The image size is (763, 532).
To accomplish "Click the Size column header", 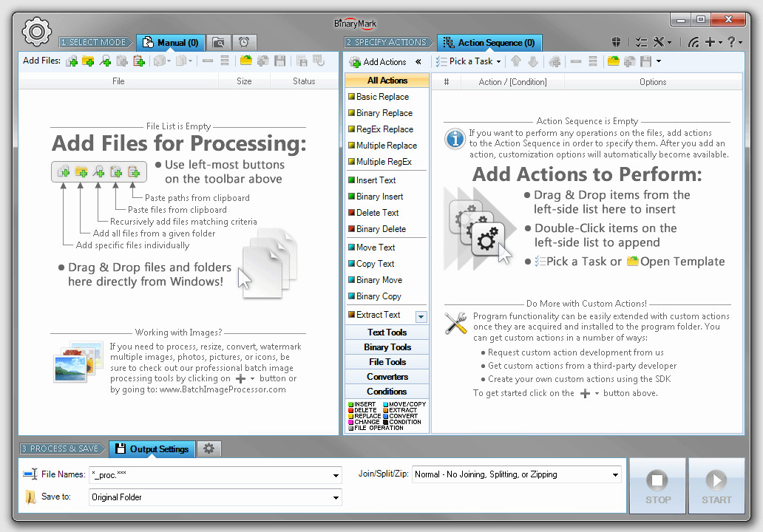I will click(244, 81).
